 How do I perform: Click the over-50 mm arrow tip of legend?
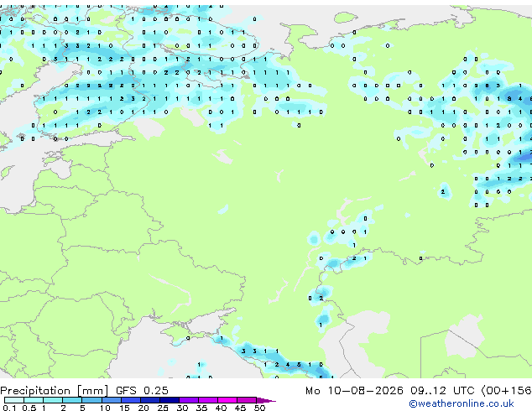[x=266, y=400]
